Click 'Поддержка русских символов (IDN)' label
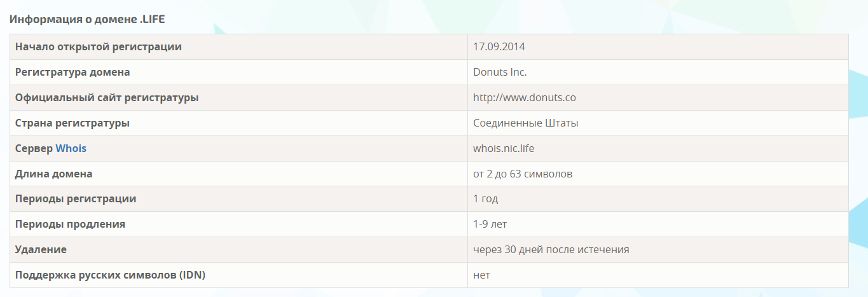868x297 pixels. [110, 275]
